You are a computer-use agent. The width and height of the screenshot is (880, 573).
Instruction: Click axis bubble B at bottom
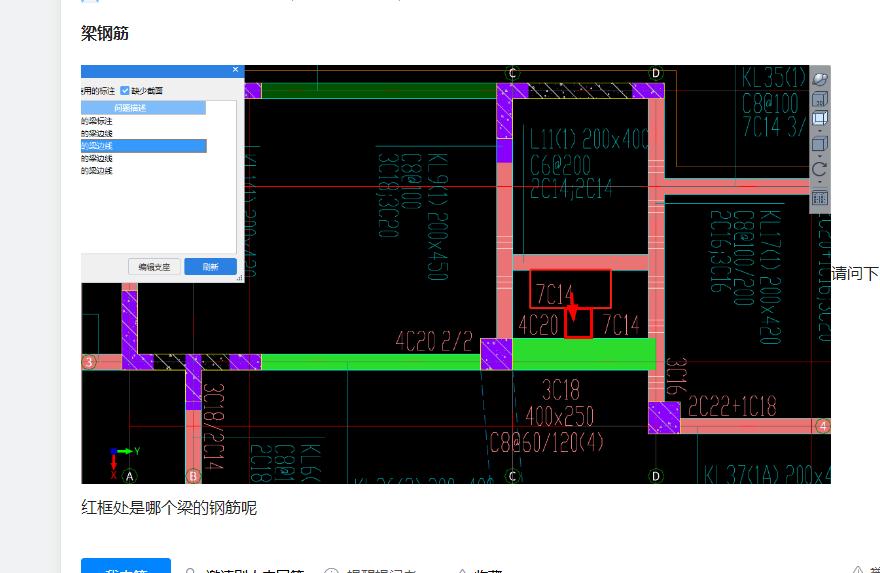(193, 476)
